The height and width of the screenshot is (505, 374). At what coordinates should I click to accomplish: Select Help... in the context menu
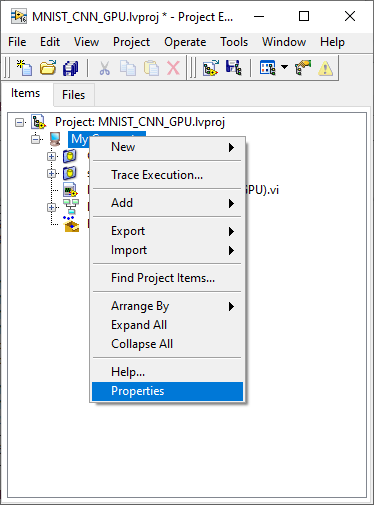click(167, 372)
